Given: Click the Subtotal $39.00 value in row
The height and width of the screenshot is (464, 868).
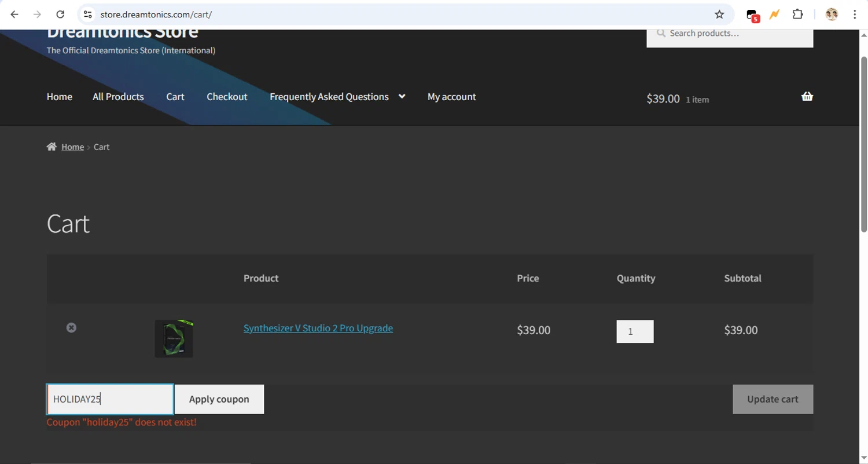Looking at the screenshot, I should [741, 330].
